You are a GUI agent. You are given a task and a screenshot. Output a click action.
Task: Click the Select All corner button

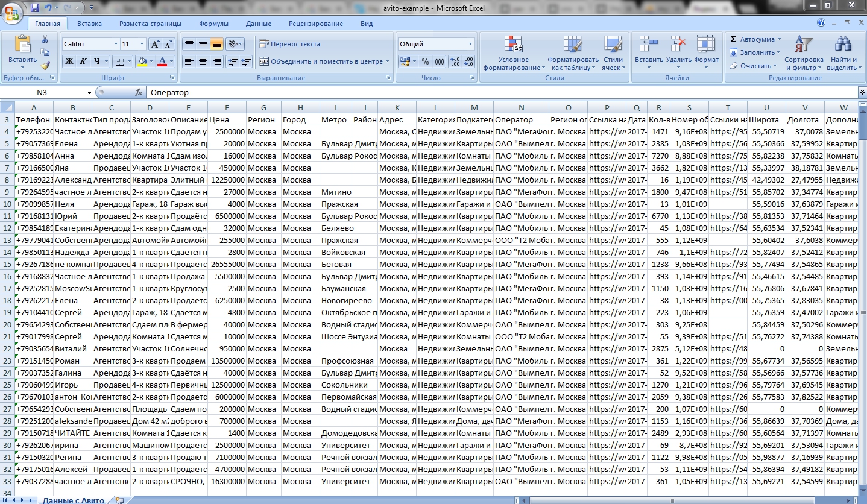click(x=7, y=107)
